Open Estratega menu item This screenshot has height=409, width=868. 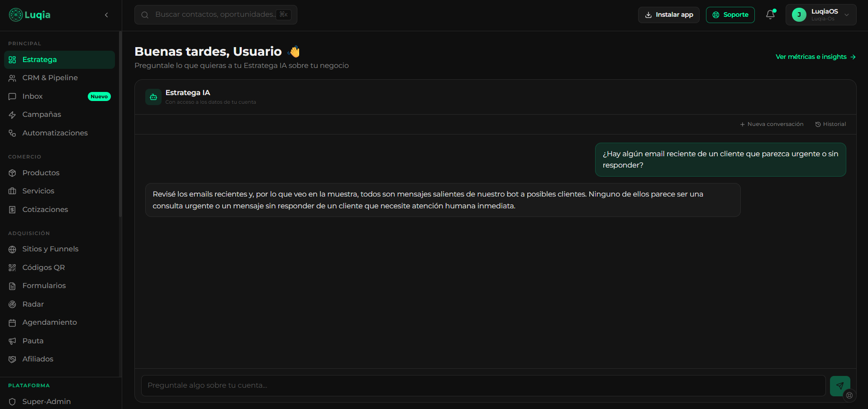59,60
